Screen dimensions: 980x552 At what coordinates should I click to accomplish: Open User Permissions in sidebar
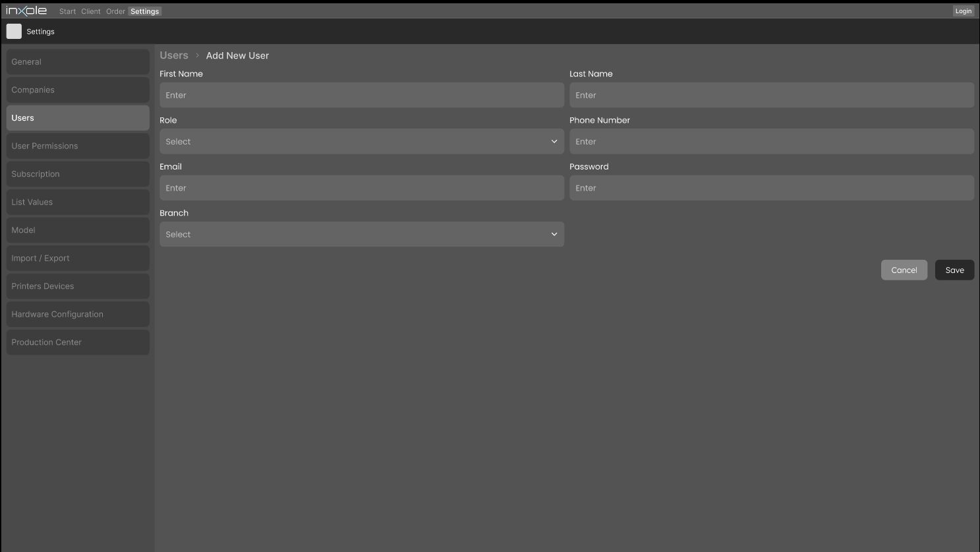(x=78, y=146)
